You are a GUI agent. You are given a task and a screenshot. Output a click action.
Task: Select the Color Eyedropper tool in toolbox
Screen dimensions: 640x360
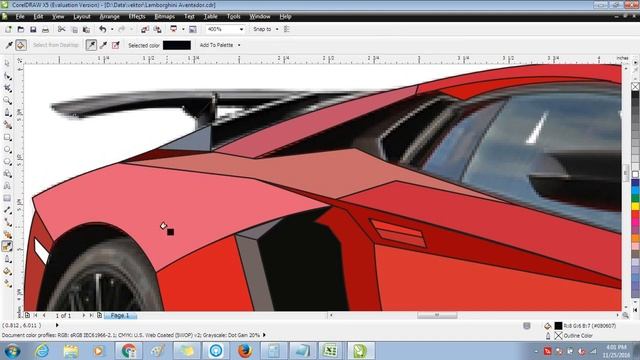click(7, 247)
